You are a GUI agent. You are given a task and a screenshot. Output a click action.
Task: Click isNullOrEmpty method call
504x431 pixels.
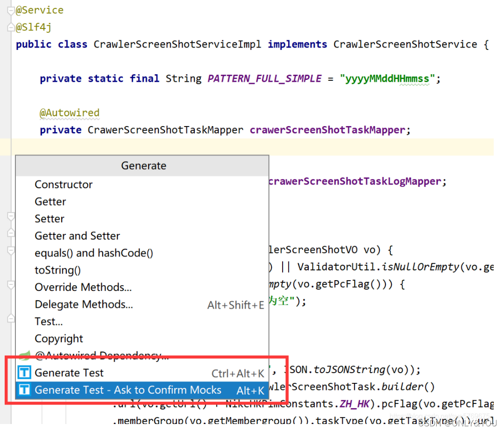[420, 267]
